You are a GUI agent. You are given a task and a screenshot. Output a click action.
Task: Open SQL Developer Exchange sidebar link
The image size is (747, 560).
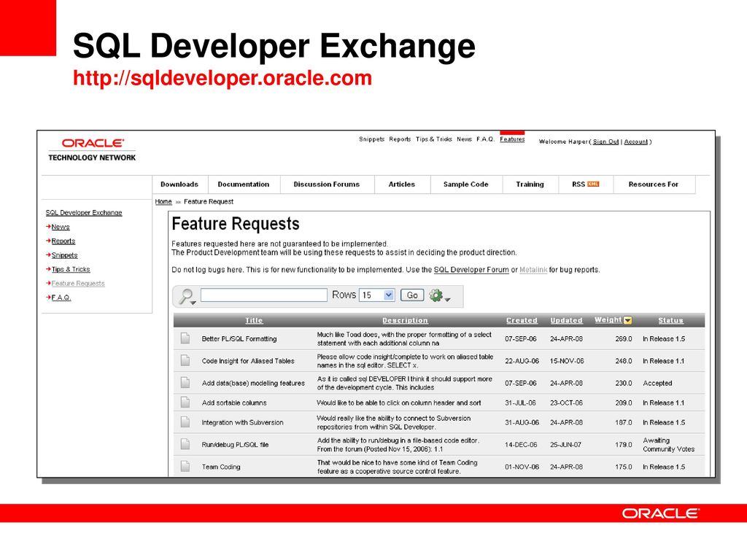pos(84,212)
